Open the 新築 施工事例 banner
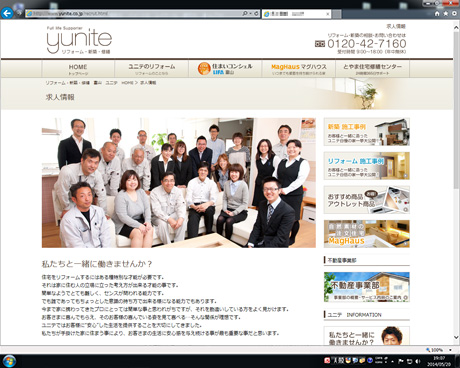Viewport: 460px width, 368px height. (x=367, y=132)
